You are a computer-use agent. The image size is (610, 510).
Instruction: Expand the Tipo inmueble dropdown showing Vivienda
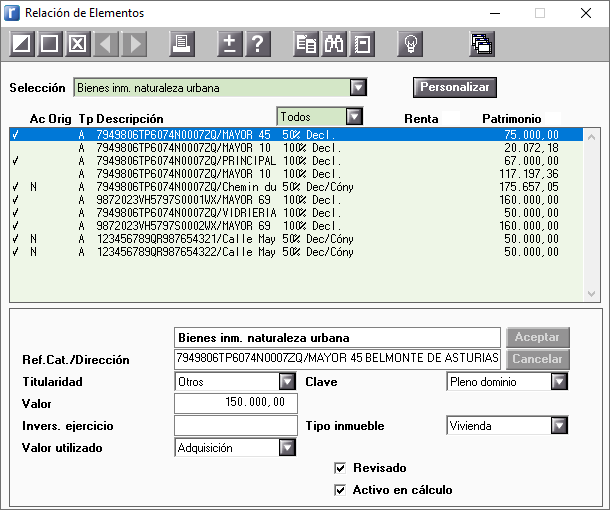559,426
